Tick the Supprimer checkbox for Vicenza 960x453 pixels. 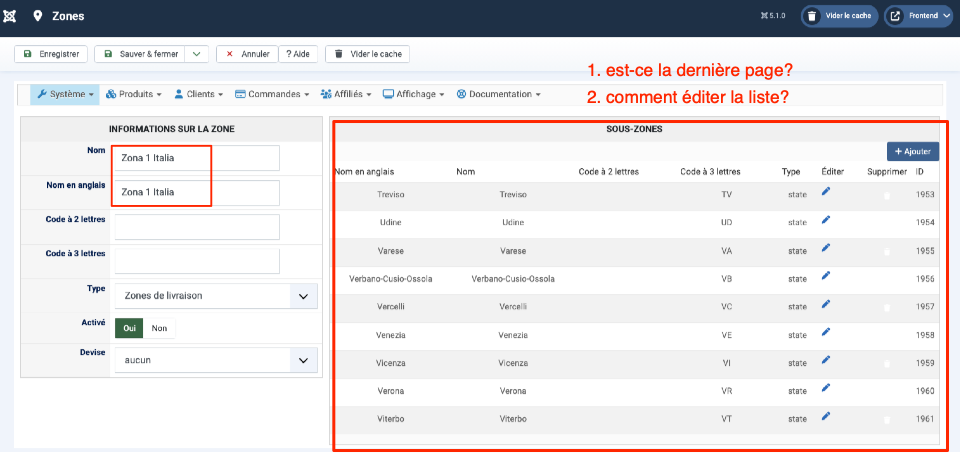click(x=887, y=364)
